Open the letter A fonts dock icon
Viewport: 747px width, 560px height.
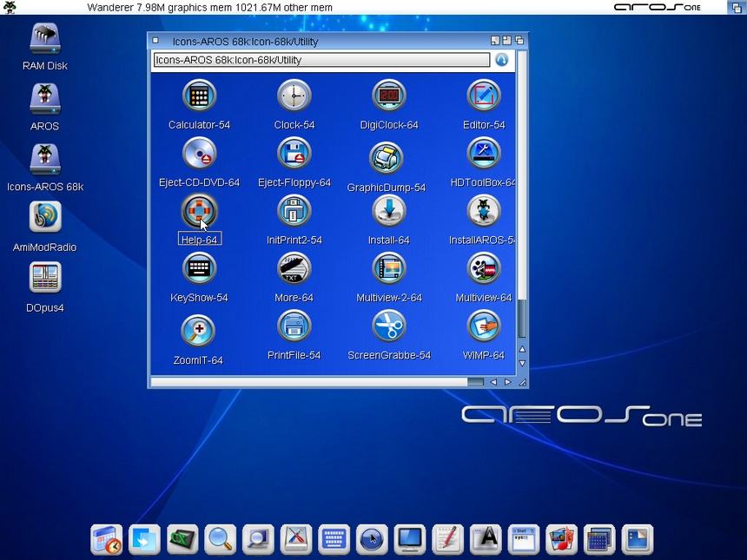(x=486, y=540)
